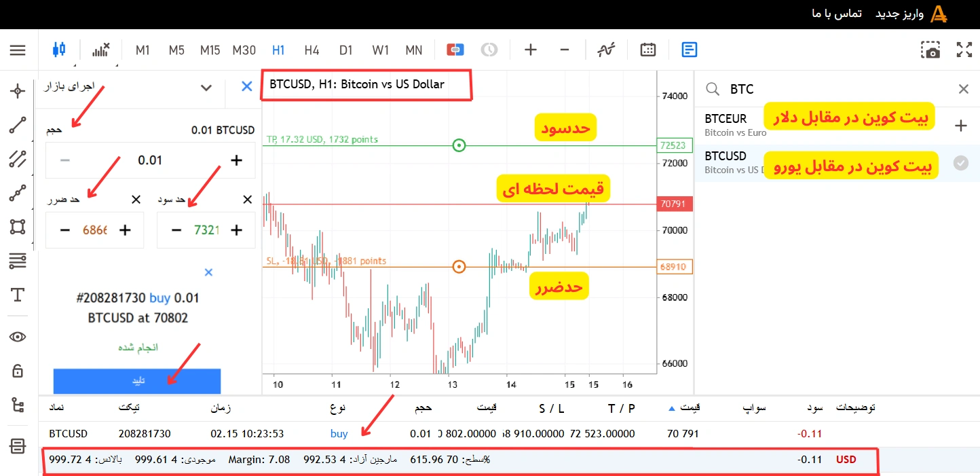This screenshot has width=980, height=476.
Task: Open the object tree sidebar icon
Action: 18,405
